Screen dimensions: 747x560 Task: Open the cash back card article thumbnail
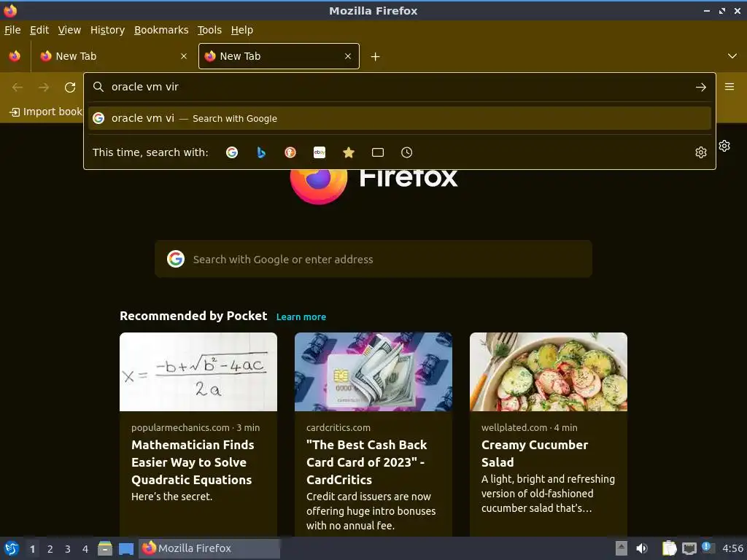[x=373, y=372]
